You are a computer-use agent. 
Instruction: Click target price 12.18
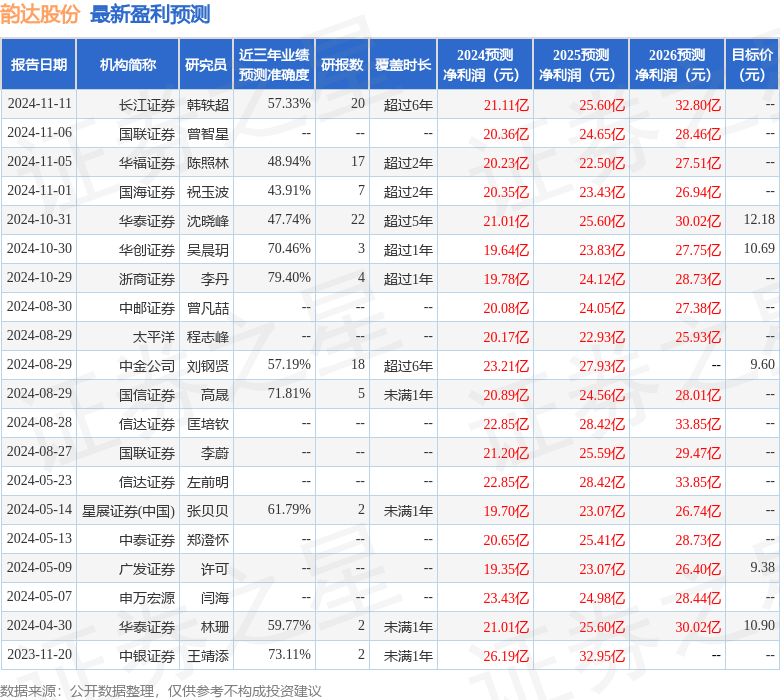(759, 220)
